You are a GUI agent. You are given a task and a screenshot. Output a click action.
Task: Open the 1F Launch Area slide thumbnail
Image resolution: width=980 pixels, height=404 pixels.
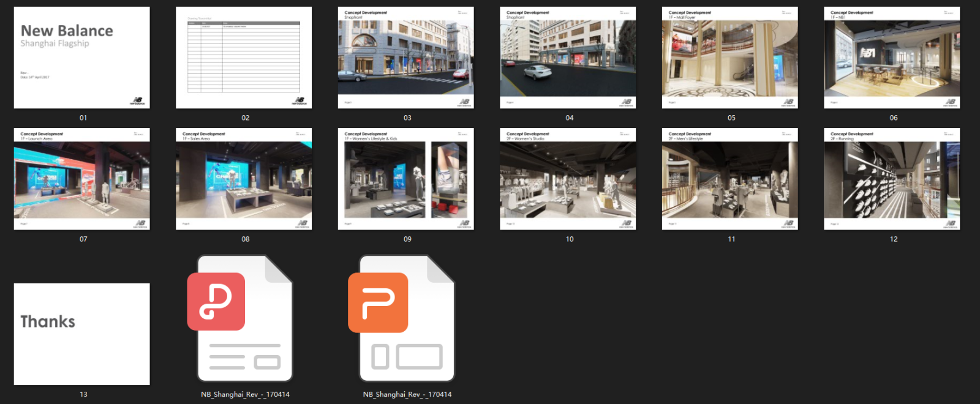(x=82, y=179)
